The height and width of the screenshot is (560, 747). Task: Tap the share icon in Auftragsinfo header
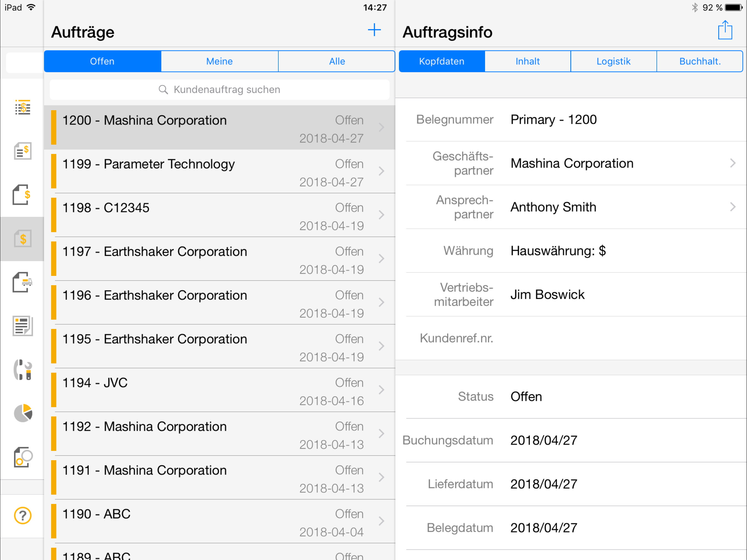tap(725, 30)
